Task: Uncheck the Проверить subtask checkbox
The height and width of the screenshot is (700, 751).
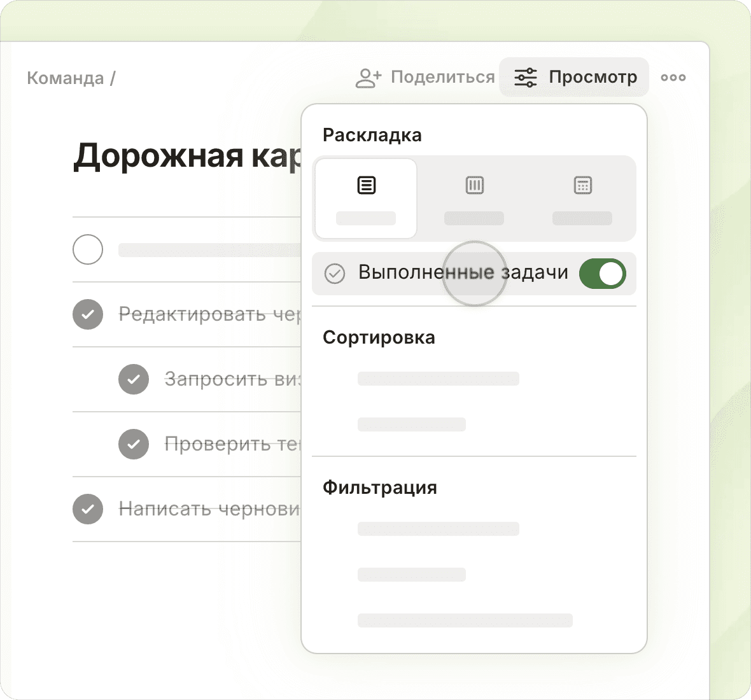Action: [x=134, y=444]
